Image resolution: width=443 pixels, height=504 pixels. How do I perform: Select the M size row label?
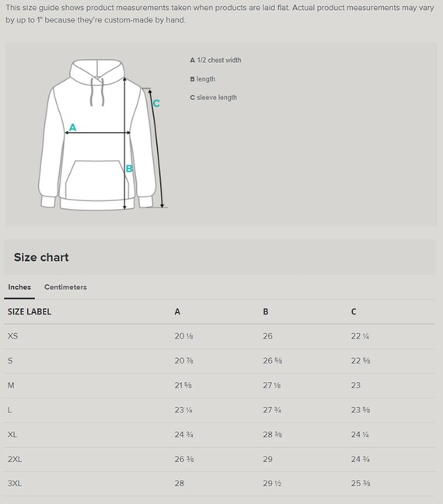tap(11, 385)
